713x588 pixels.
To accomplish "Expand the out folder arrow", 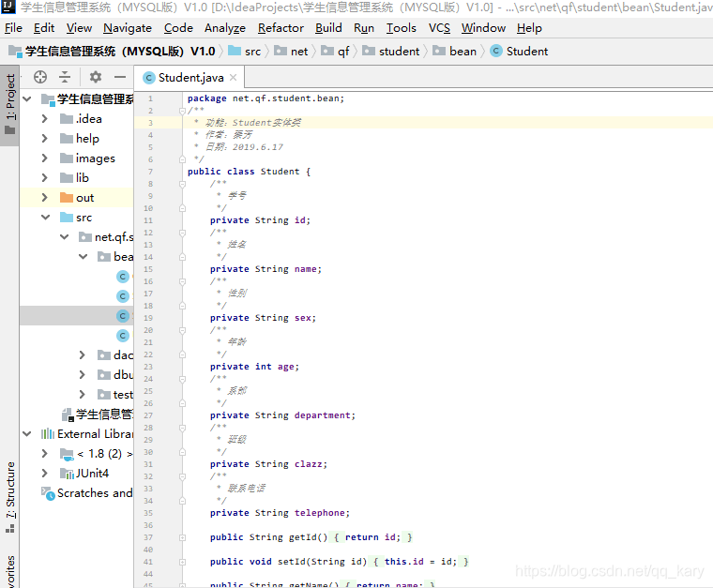I will [45, 197].
